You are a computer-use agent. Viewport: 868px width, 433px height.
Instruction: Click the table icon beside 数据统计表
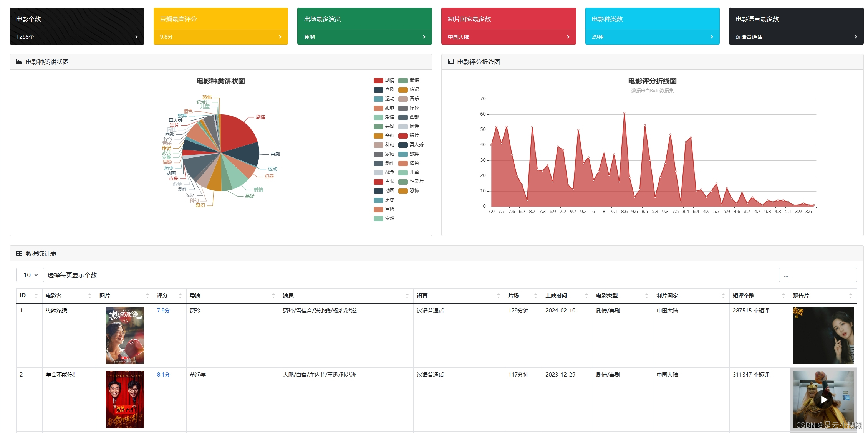point(19,253)
